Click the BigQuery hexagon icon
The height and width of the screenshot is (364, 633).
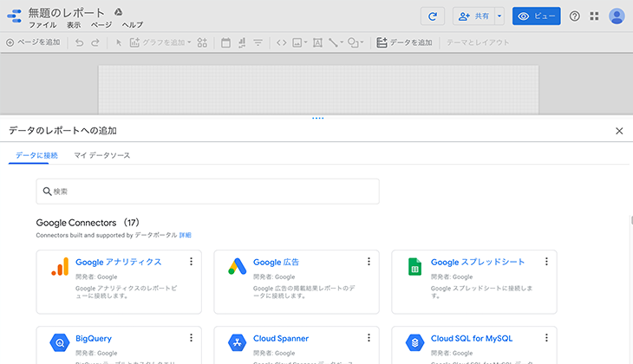click(x=60, y=343)
